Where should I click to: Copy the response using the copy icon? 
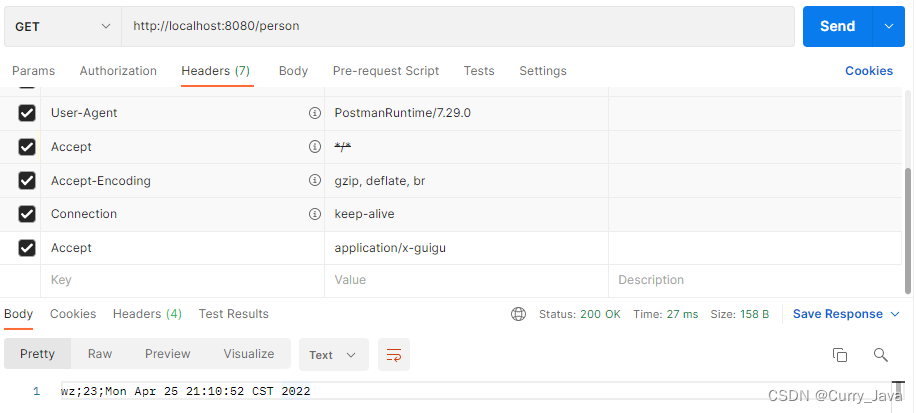click(840, 355)
